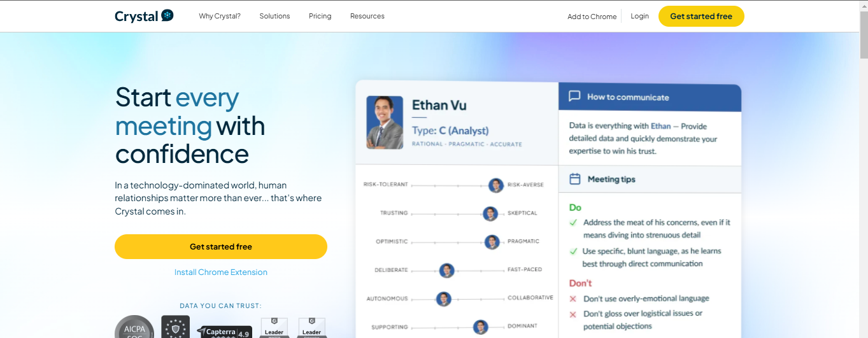This screenshot has width=868, height=338.
Task: Click the Deliberate to Fast-paced slider marker
Action: [x=447, y=270]
